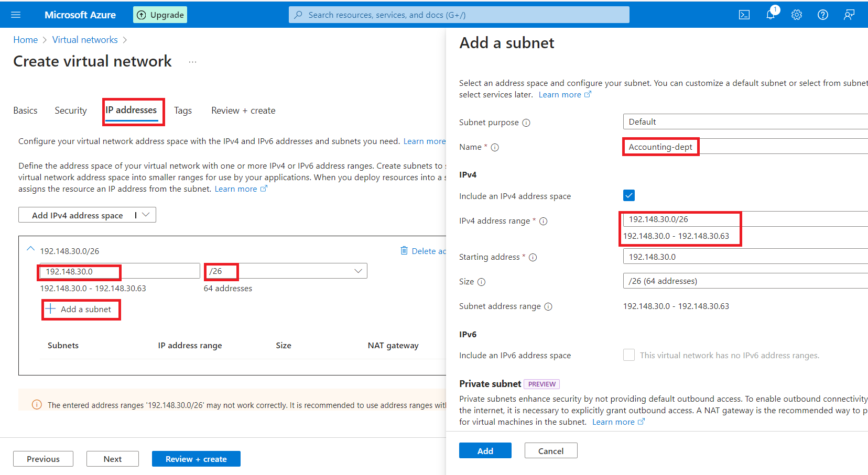Open the Azure portal hamburger menu
Image resolution: width=868 pixels, height=475 pixels.
16,15
